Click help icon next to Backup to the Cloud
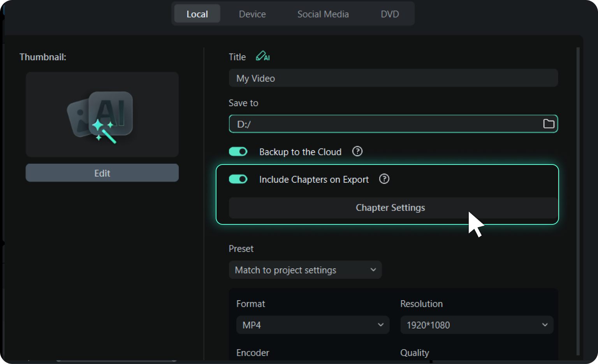Screen dimensions: 598x364 357,151
